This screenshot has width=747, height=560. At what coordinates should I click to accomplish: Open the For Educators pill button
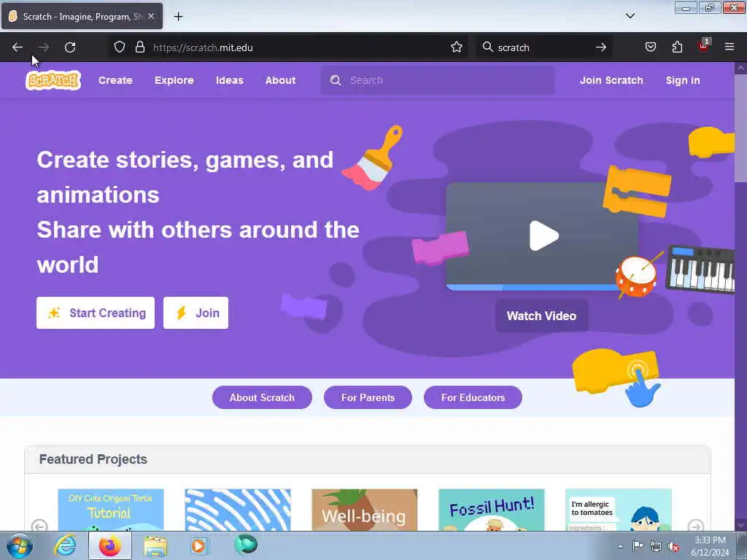(473, 397)
